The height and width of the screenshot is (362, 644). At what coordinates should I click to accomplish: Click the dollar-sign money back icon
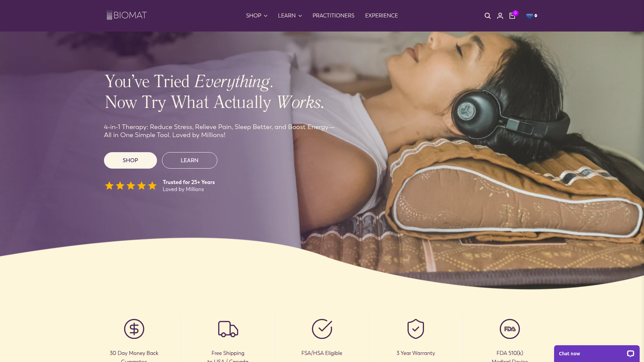134,329
